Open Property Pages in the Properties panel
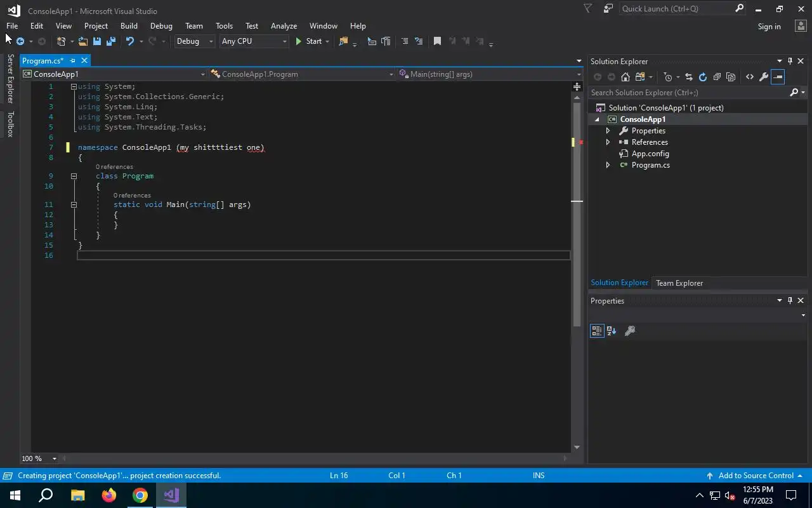The height and width of the screenshot is (508, 812). (630, 331)
